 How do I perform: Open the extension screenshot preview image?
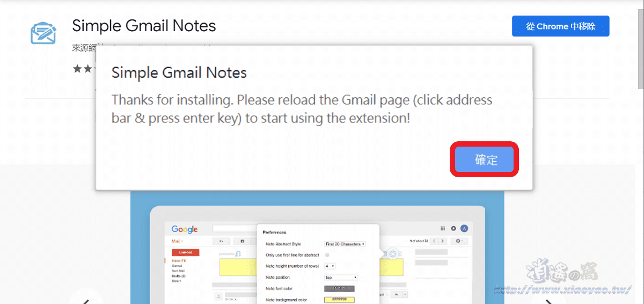(x=317, y=248)
